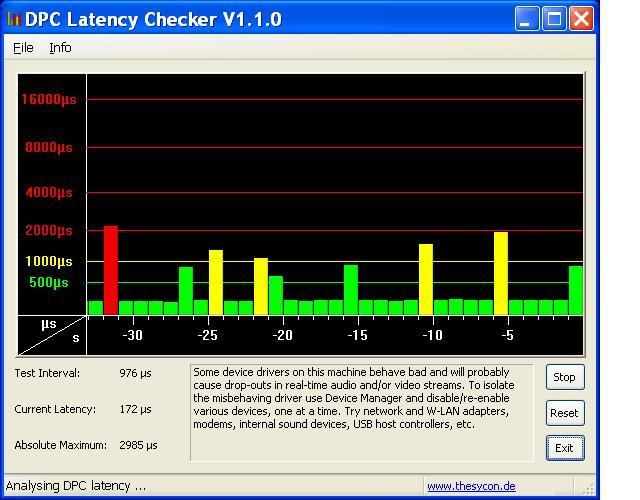Viewport: 640px width, 500px height.
Task: Open the www.thesycon.de link
Action: pyautogui.click(x=471, y=486)
